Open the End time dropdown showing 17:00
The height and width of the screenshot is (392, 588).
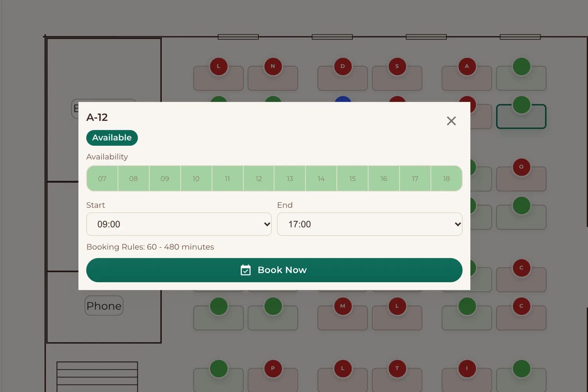pos(370,224)
